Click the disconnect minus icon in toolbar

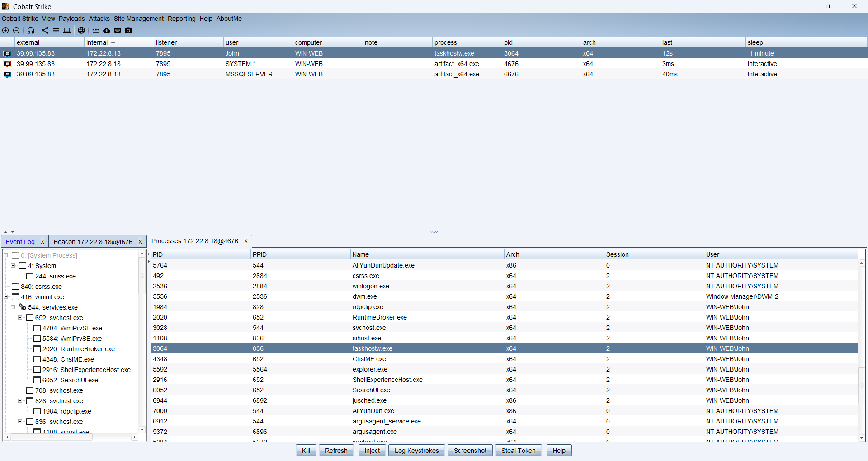(x=16, y=30)
